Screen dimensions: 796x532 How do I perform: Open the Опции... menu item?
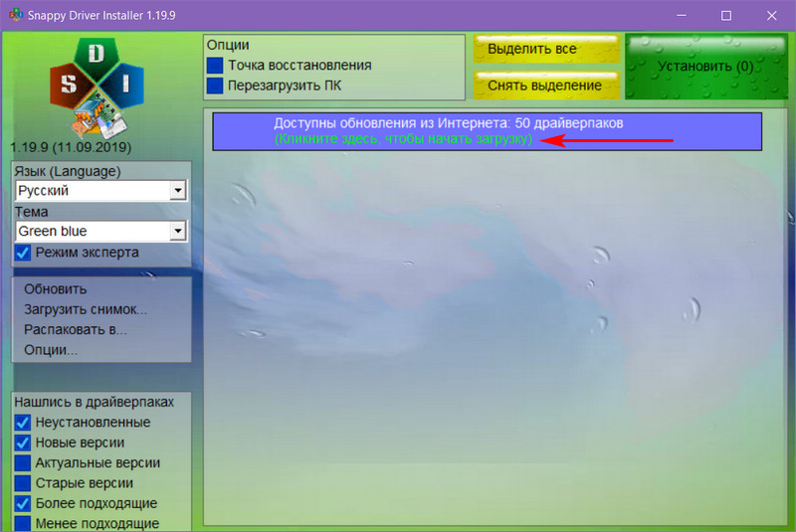(51, 350)
